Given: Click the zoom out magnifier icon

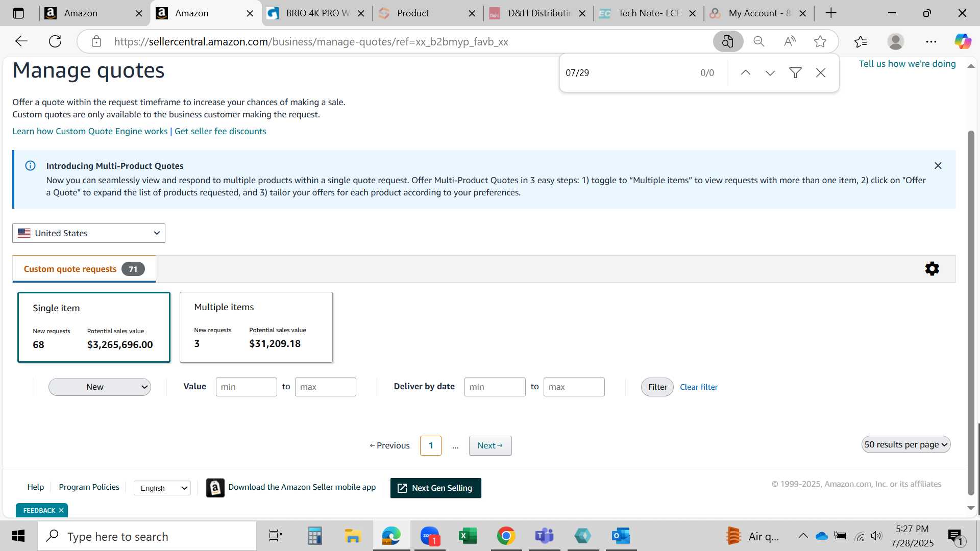Looking at the screenshot, I should click(x=759, y=41).
